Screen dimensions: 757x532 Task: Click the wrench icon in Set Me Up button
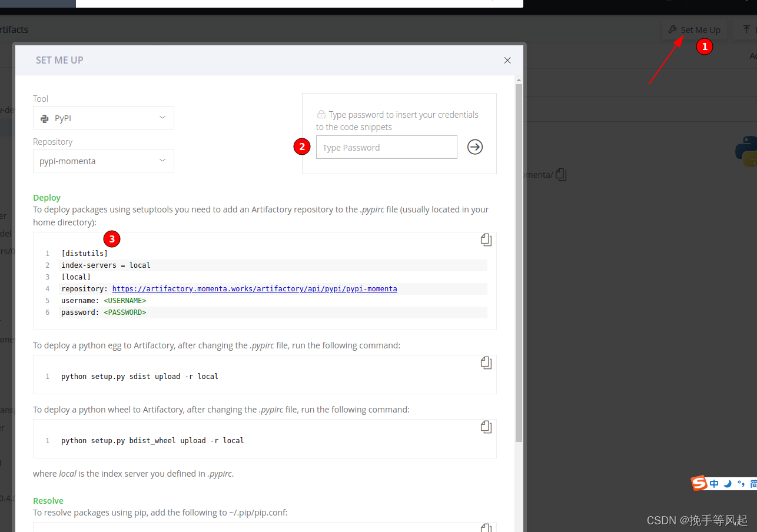point(672,29)
